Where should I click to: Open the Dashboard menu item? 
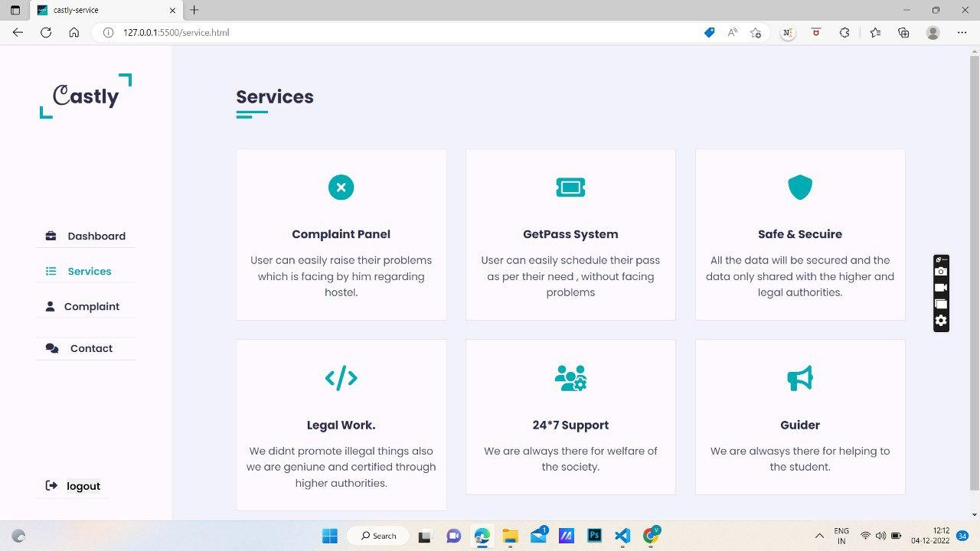coord(86,236)
